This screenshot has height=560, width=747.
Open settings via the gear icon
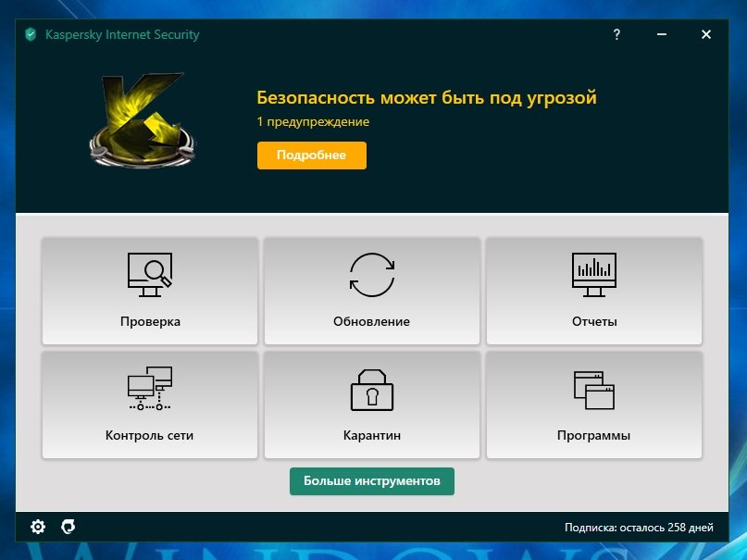coord(38,527)
